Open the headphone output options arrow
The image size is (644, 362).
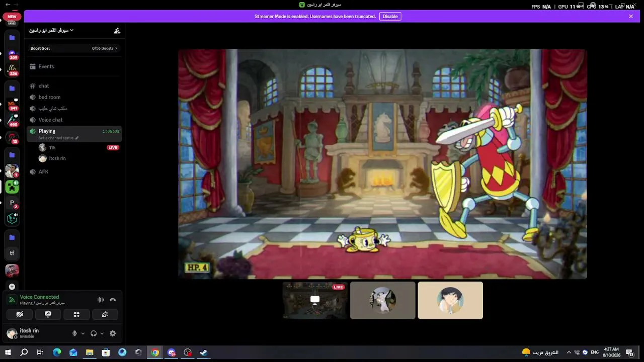(102, 333)
